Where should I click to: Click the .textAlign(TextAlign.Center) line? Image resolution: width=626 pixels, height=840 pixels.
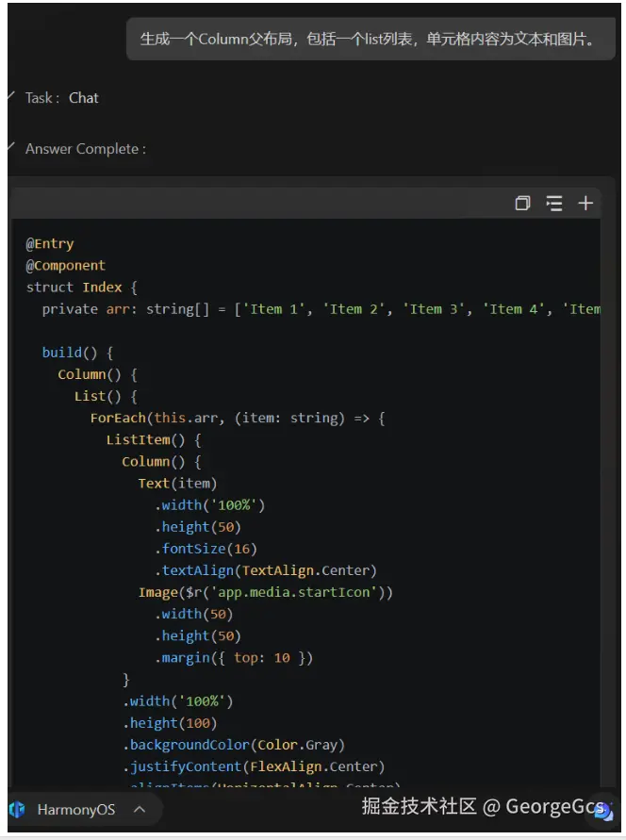(x=266, y=570)
